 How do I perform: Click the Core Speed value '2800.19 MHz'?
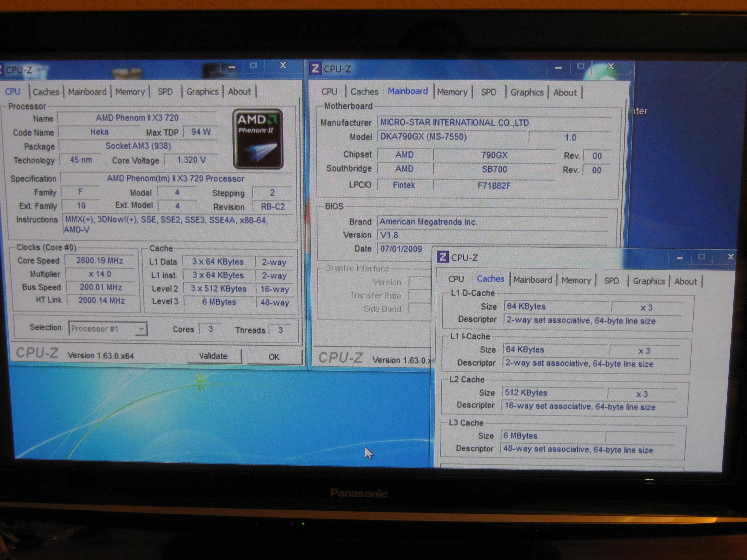pyautogui.click(x=100, y=261)
